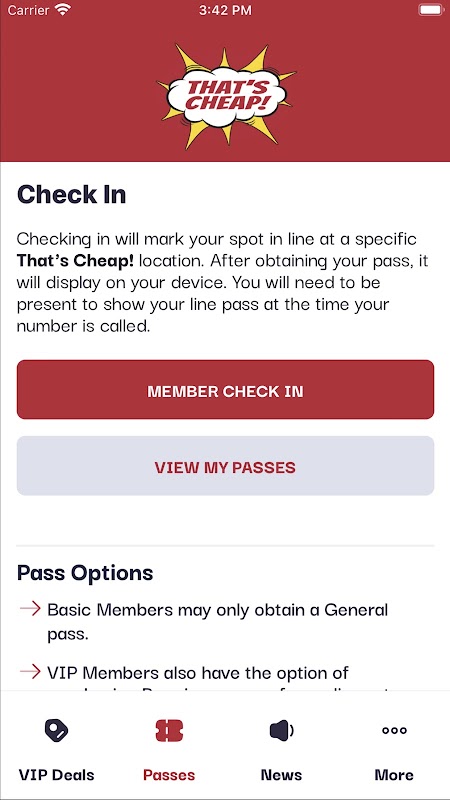Tap the arrow beside VIP Members

(x=30, y=672)
